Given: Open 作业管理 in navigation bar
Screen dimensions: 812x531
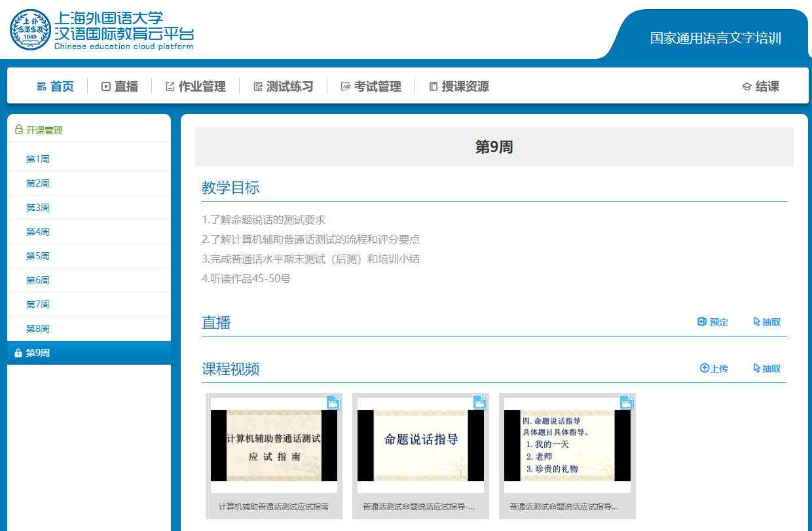Looking at the screenshot, I should pyautogui.click(x=195, y=86).
